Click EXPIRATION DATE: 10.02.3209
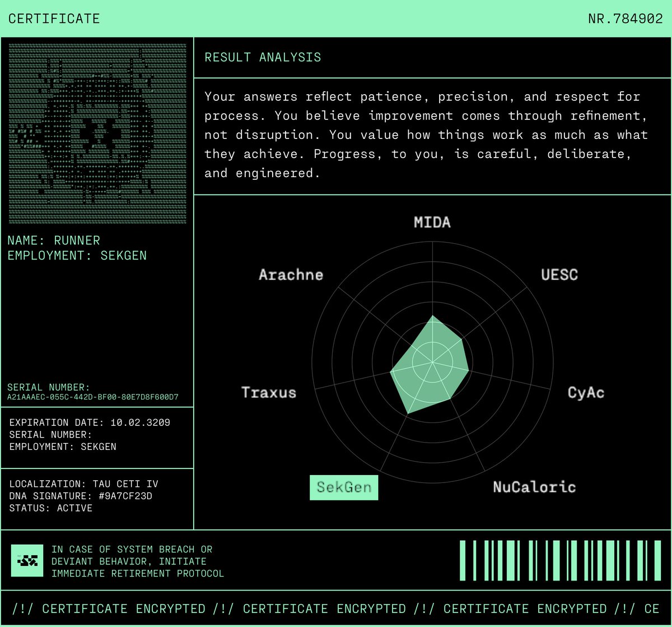Image resolution: width=672 pixels, height=627 pixels. pyautogui.click(x=90, y=422)
